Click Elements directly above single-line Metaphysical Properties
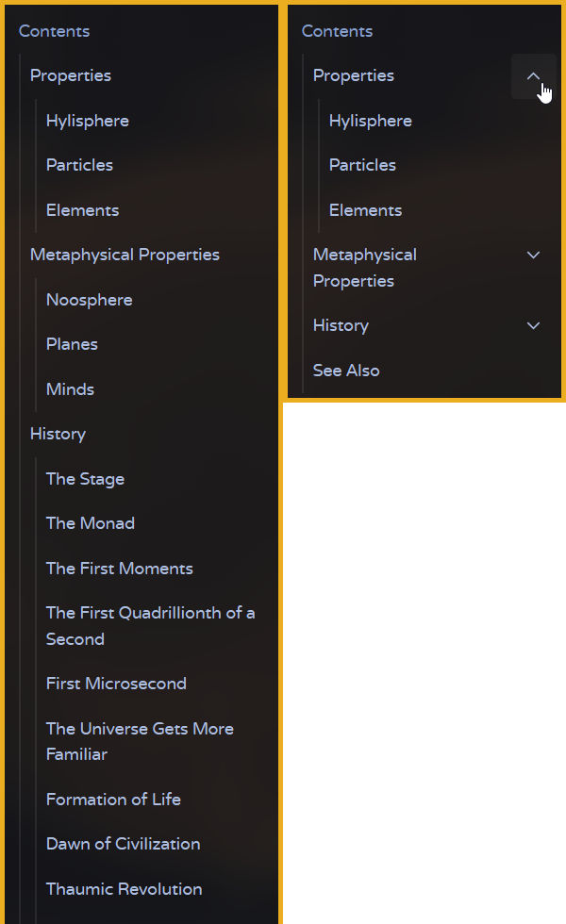Screen dimensions: 566x924 pyautogui.click(x=83, y=210)
